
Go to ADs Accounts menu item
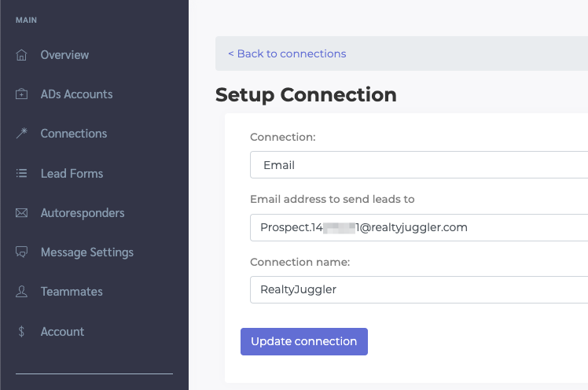click(76, 94)
